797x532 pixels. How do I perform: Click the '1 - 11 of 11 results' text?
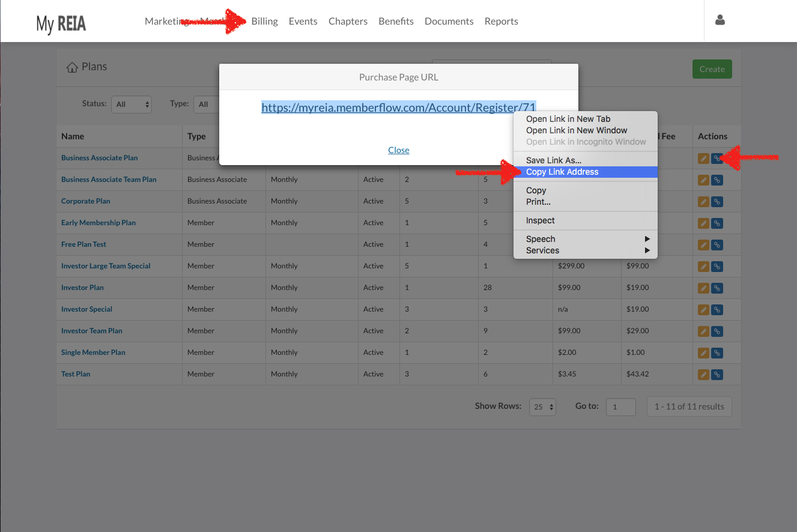click(689, 407)
